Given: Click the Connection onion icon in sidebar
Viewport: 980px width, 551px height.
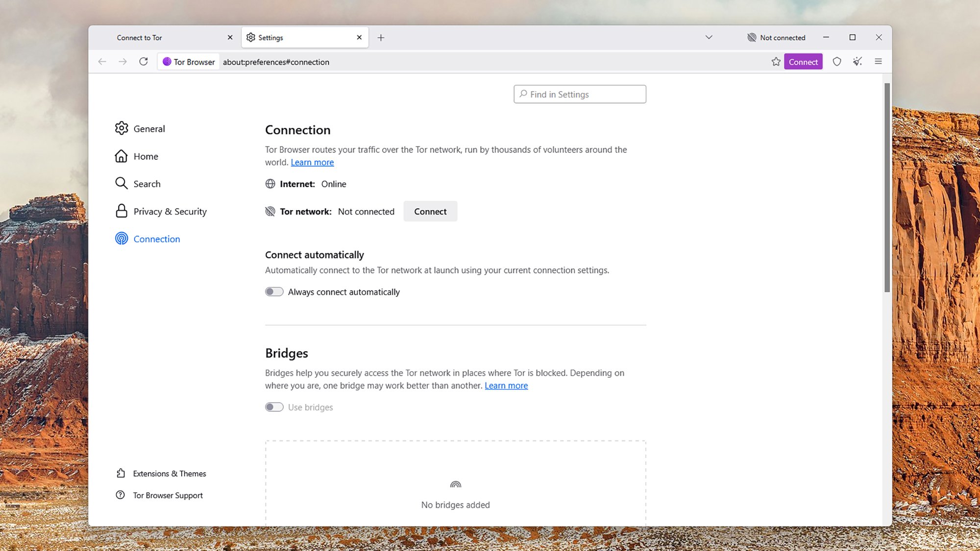Looking at the screenshot, I should click(x=122, y=239).
